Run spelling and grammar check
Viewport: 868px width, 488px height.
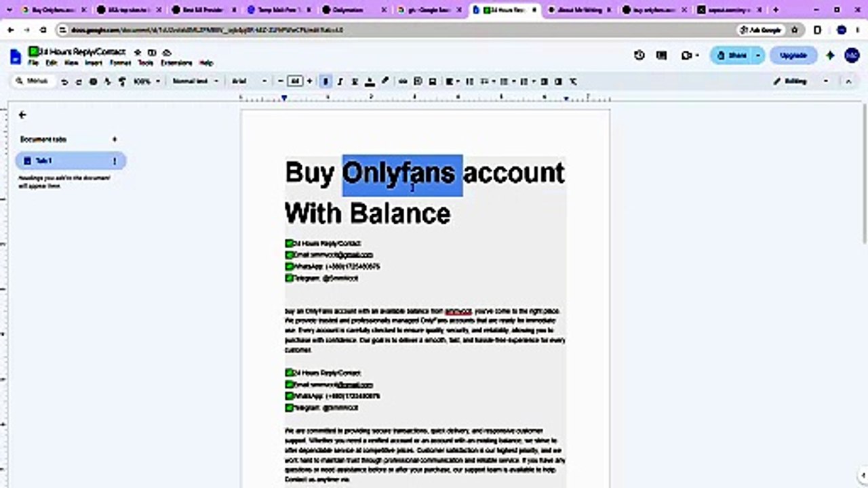107,81
